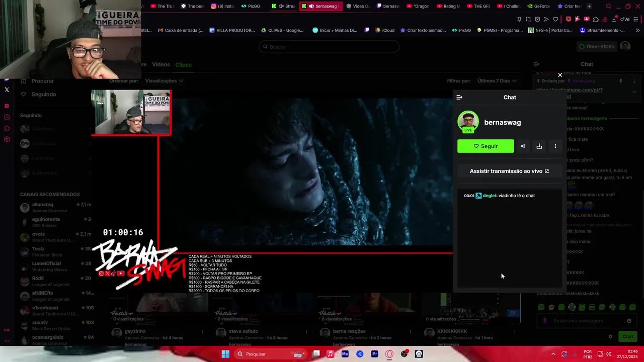Open pinned message three-dot options
The height and width of the screenshot is (362, 644).
634,81
